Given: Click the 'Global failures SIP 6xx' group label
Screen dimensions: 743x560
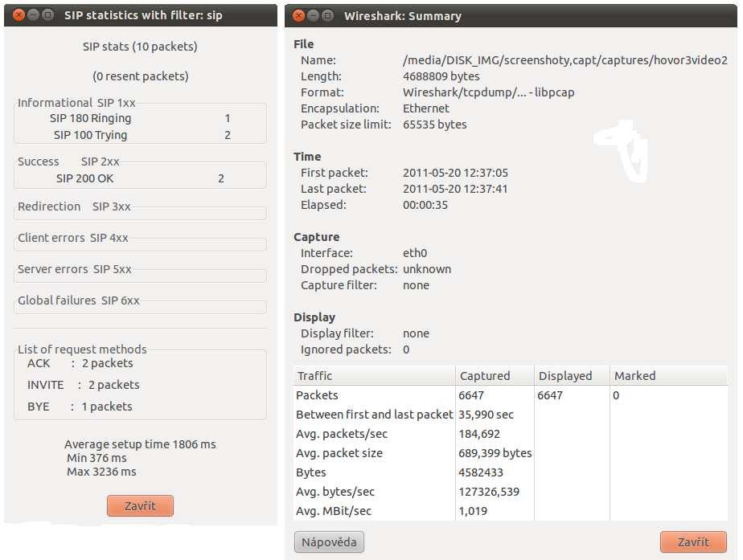Looking at the screenshot, I should (79, 300).
